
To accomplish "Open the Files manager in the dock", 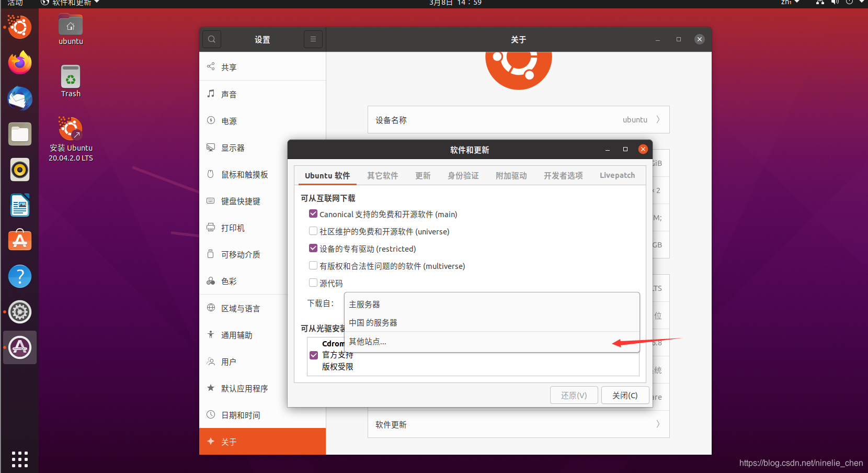I will pos(20,134).
